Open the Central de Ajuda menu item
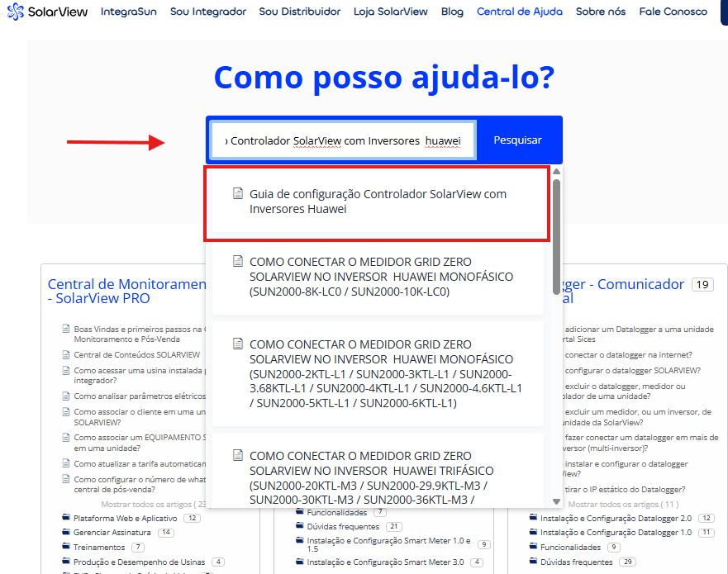Viewport: 728px width, 574px height. pos(519,12)
